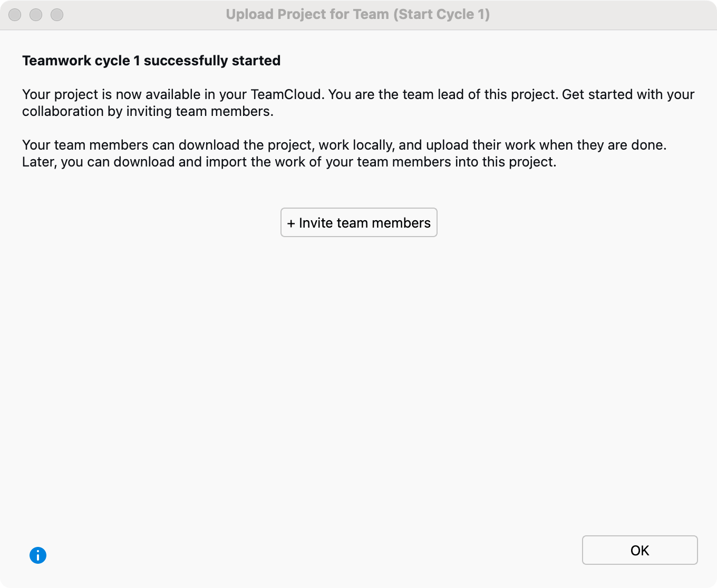Click the zoom window control button
The image size is (717, 588).
point(57,15)
